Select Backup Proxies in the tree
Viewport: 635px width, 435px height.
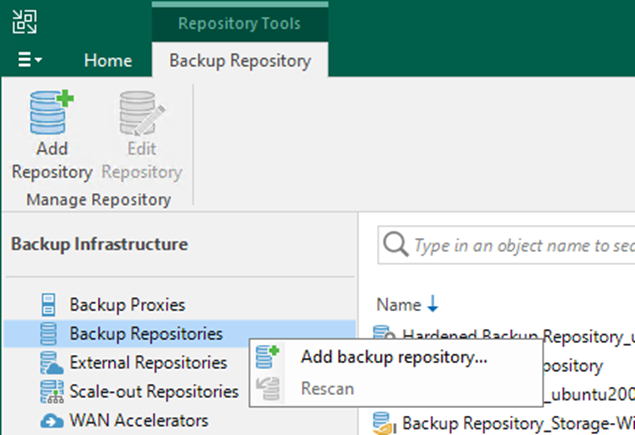pos(127,305)
